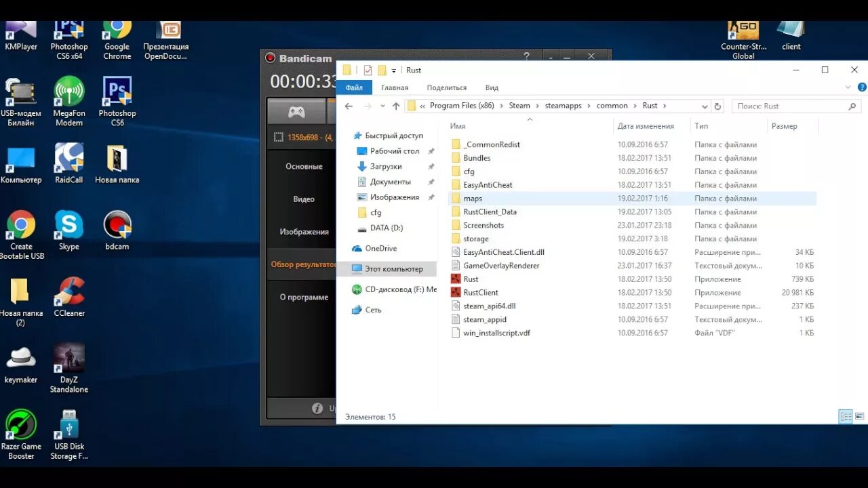This screenshot has width=868, height=488.
Task: Select Быстрый доступ in navigation pane
Action: click(393, 136)
